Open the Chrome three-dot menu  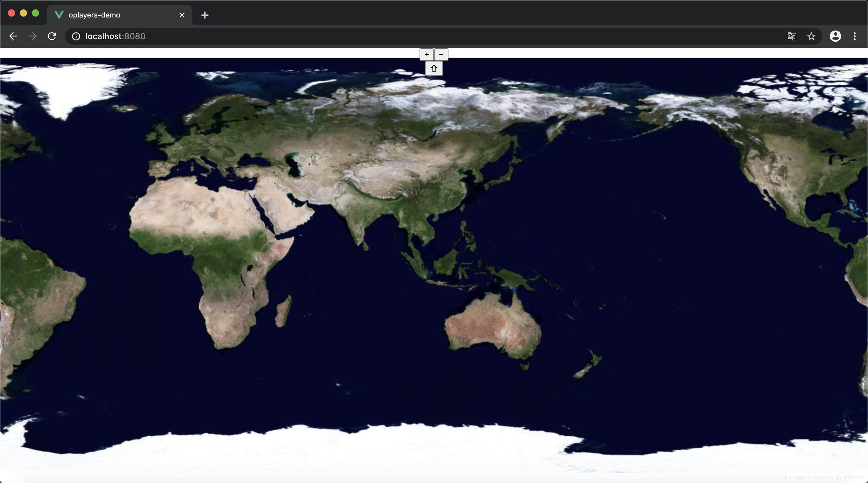click(x=854, y=36)
